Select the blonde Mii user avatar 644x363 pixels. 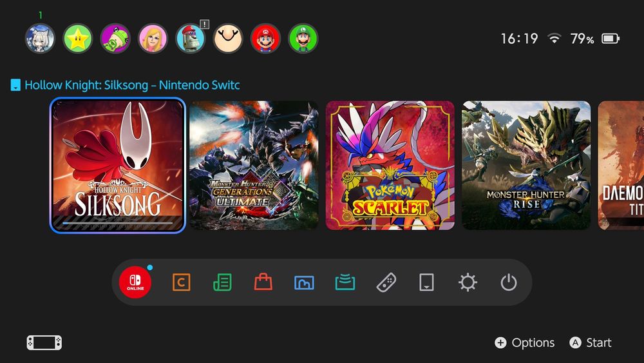click(153, 39)
